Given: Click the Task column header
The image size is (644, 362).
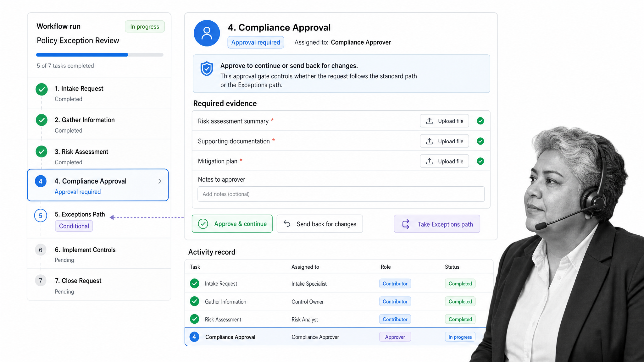Looking at the screenshot, I should (x=195, y=267).
